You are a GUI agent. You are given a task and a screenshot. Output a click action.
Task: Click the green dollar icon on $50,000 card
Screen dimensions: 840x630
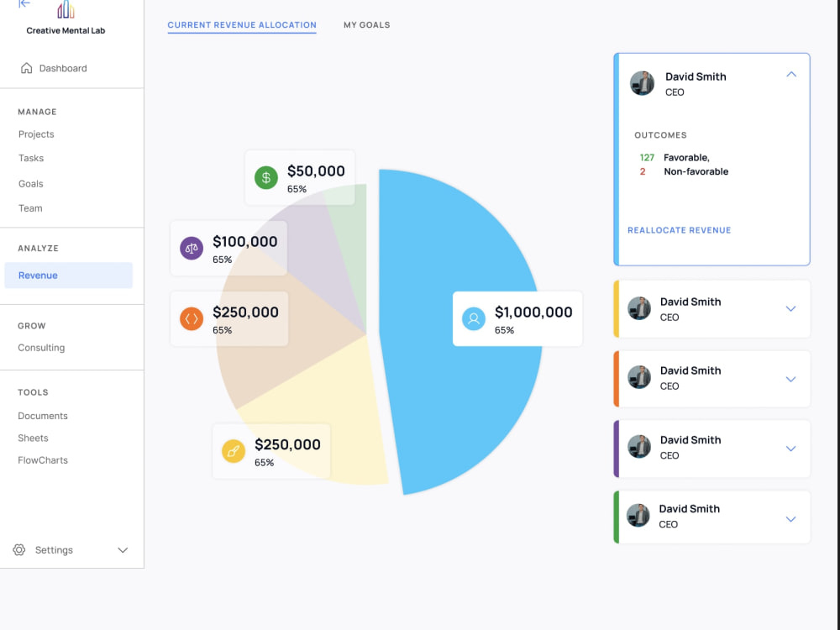[265, 177]
